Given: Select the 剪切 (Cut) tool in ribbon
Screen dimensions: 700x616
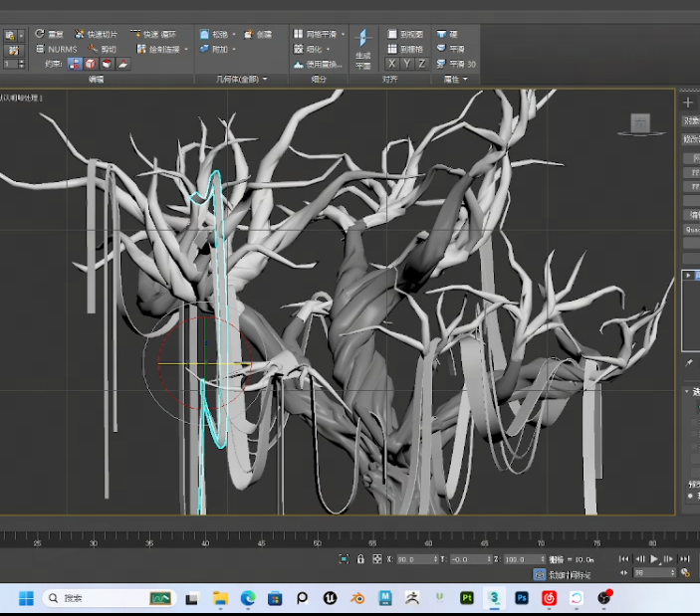Looking at the screenshot, I should [x=102, y=49].
